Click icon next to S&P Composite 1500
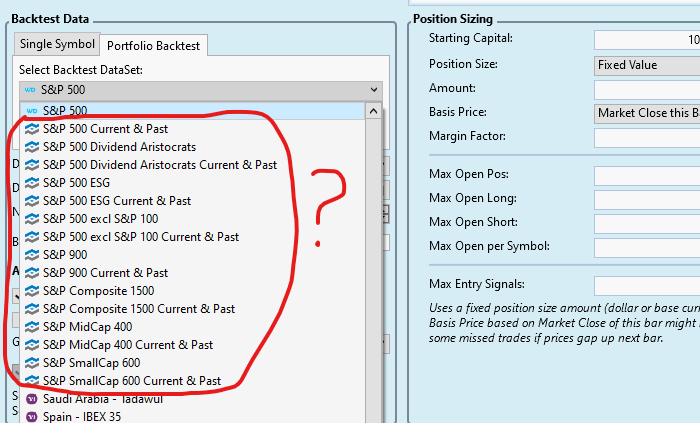The width and height of the screenshot is (700, 423). [x=32, y=291]
